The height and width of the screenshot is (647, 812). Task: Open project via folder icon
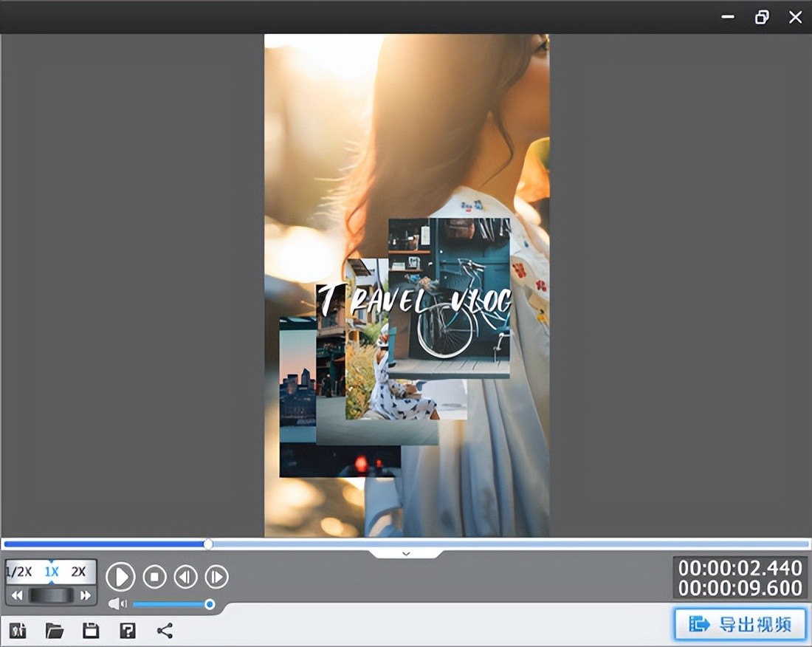[x=54, y=630]
